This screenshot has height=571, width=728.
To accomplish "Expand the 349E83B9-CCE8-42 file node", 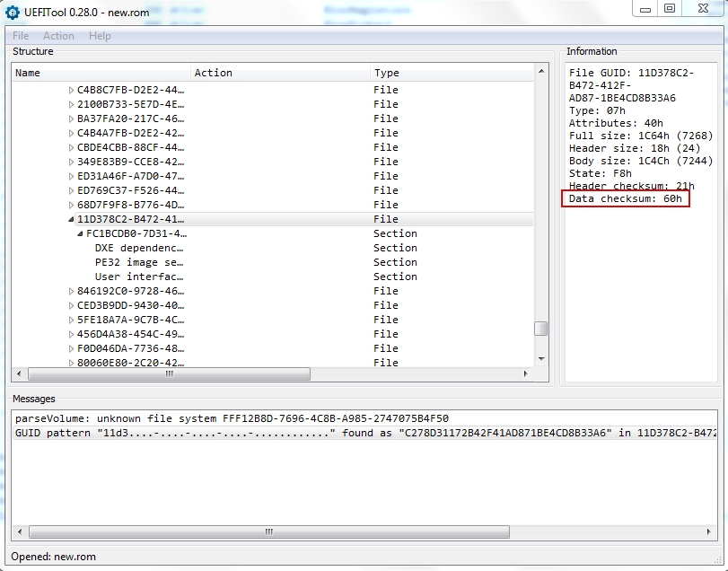I will click(71, 162).
